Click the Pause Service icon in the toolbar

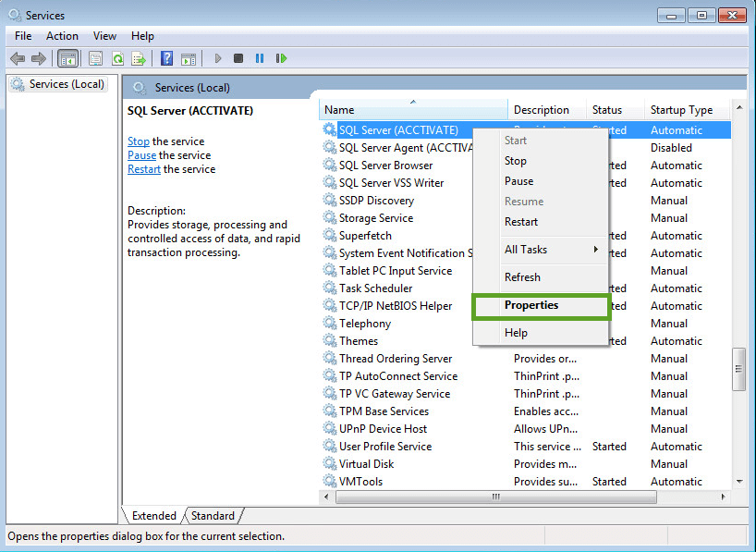click(260, 58)
